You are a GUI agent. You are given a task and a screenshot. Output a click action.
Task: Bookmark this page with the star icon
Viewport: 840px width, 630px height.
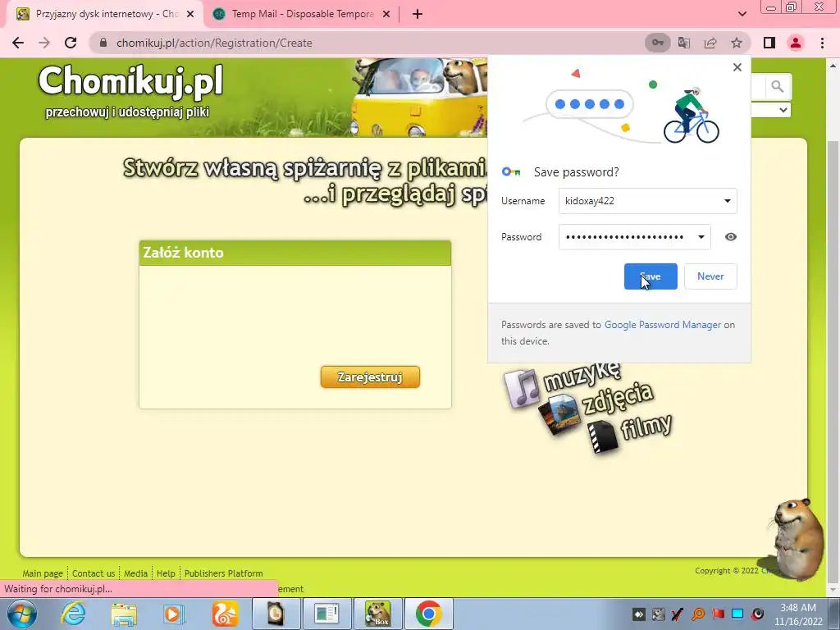tap(737, 43)
